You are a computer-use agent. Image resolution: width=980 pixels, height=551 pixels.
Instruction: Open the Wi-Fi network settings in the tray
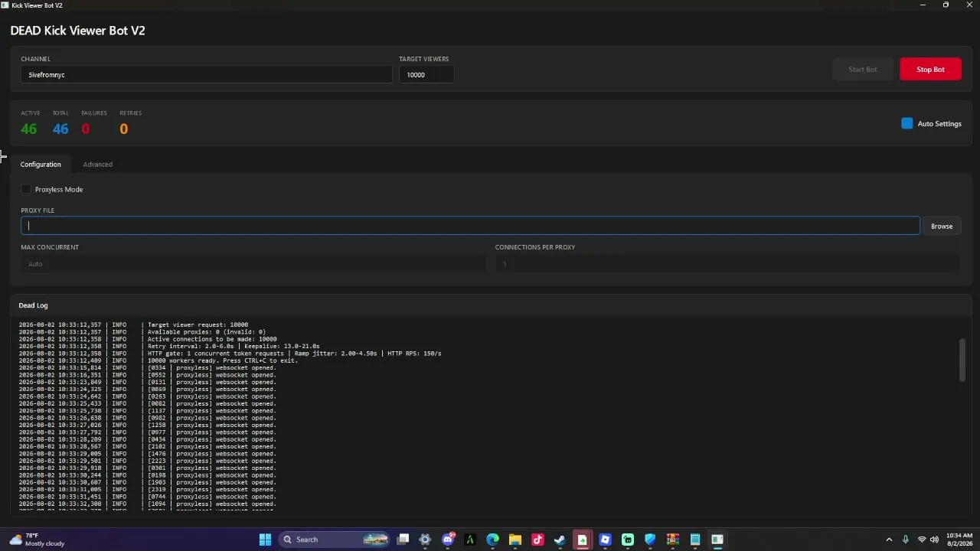922,540
